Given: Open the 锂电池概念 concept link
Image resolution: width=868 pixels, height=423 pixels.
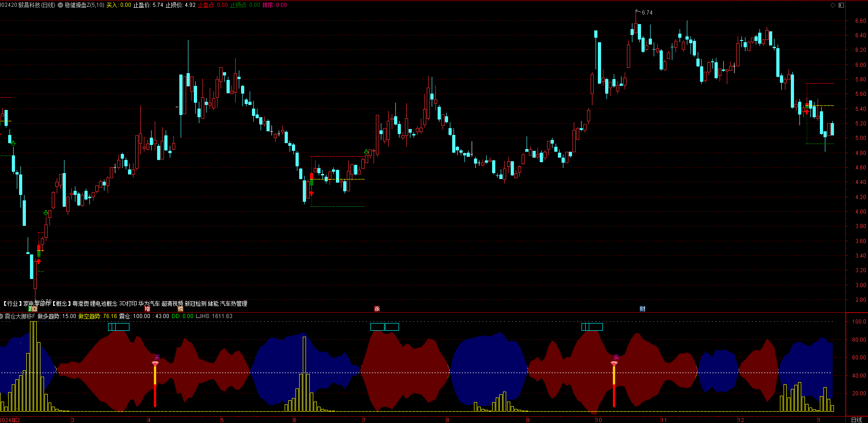Looking at the screenshot, I should click(x=104, y=304).
